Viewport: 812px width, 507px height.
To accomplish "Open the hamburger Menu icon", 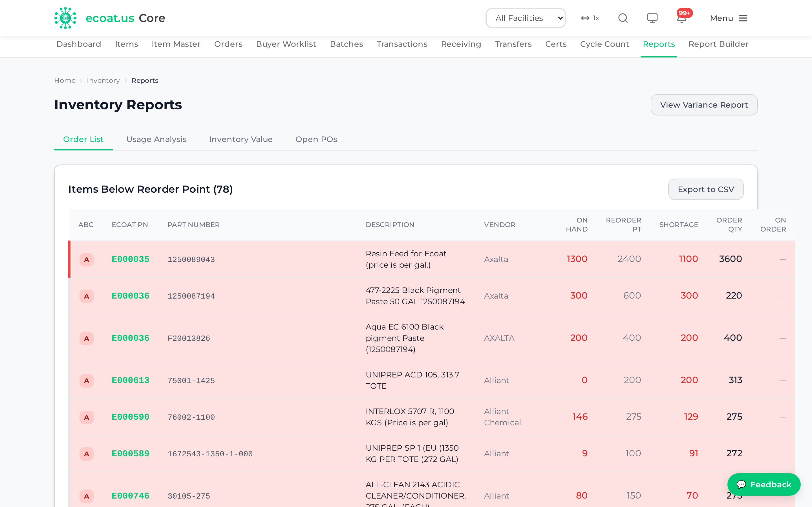I will coord(743,18).
